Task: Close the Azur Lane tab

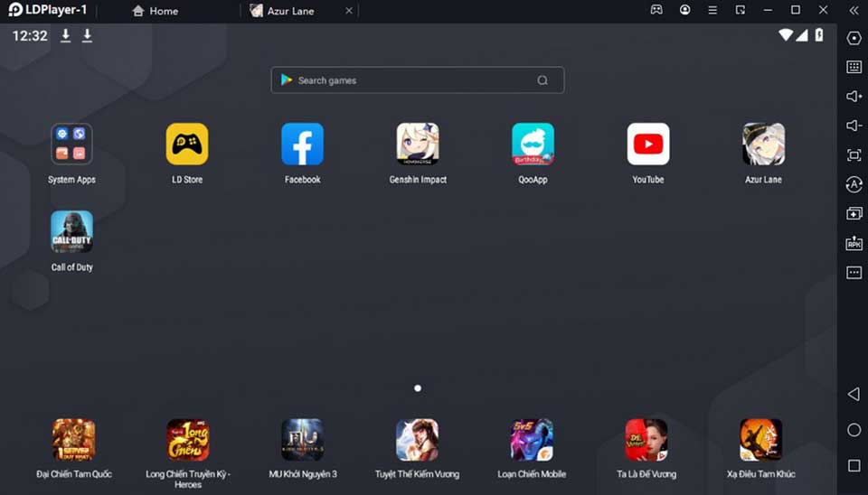Action: tap(349, 11)
